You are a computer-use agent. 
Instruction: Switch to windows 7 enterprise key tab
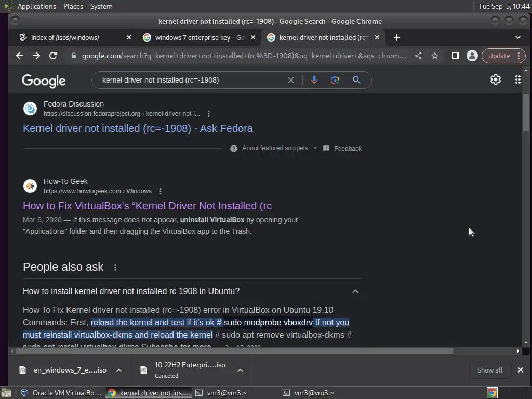click(x=199, y=37)
